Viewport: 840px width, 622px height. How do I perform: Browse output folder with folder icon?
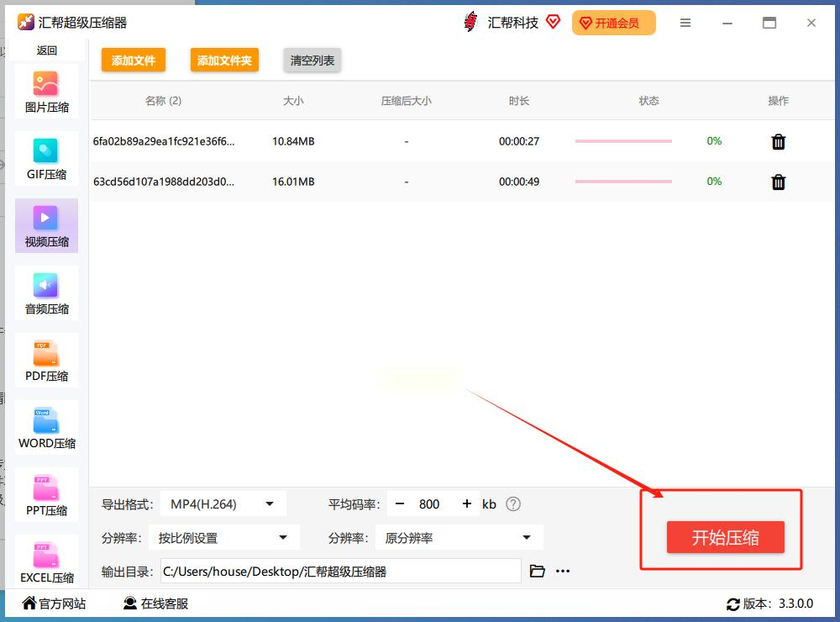(x=537, y=571)
